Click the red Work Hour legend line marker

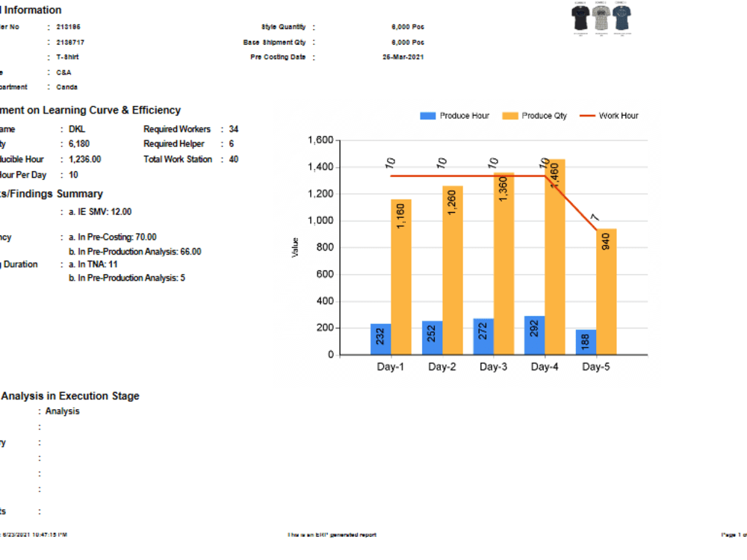[586, 115]
